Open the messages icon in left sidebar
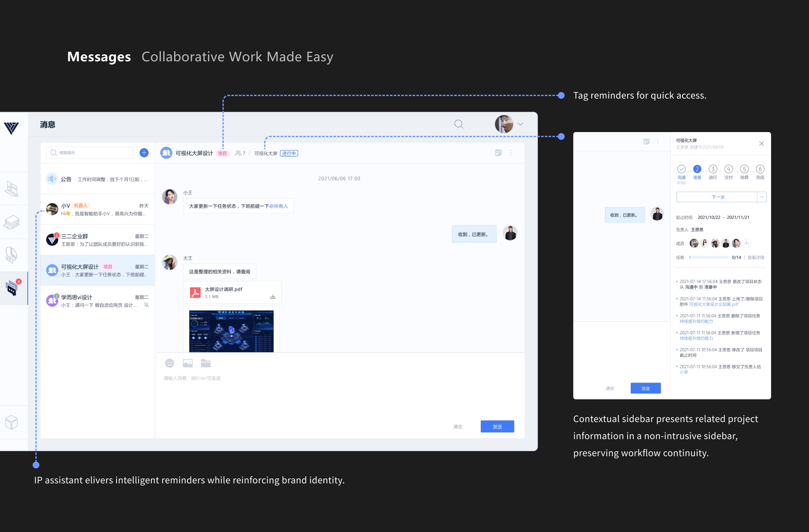Image resolution: width=809 pixels, height=532 pixels. click(12, 288)
